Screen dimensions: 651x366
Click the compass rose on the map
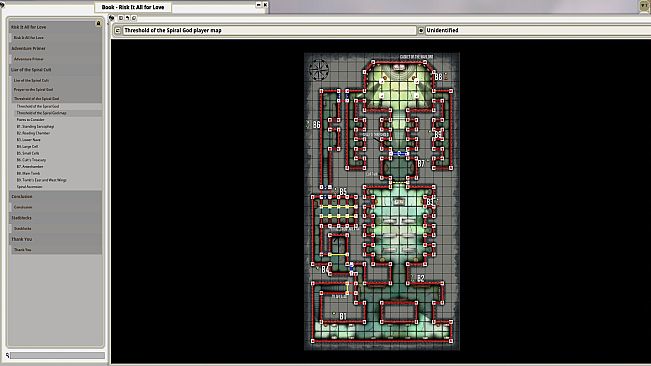(319, 69)
